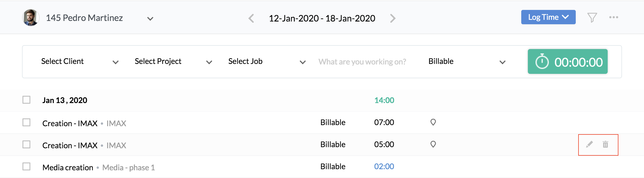Click Pedro Martinez profile photo
Screen dimensions: 644x178
pyautogui.click(x=31, y=18)
